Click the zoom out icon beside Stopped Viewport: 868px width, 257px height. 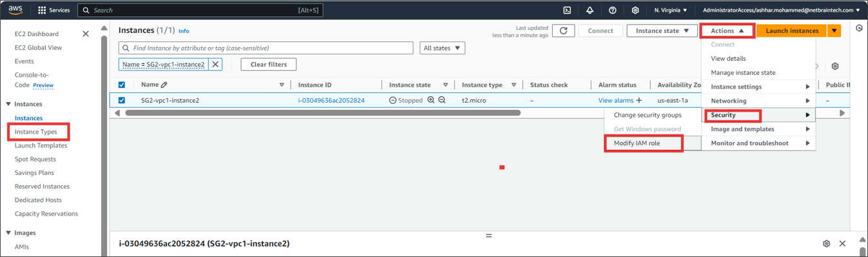(x=442, y=101)
